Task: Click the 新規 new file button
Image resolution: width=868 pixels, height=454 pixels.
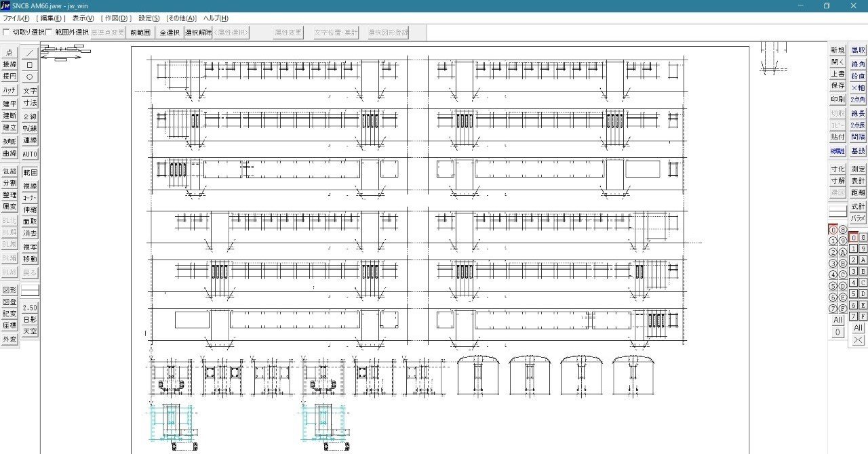Action: [837, 50]
